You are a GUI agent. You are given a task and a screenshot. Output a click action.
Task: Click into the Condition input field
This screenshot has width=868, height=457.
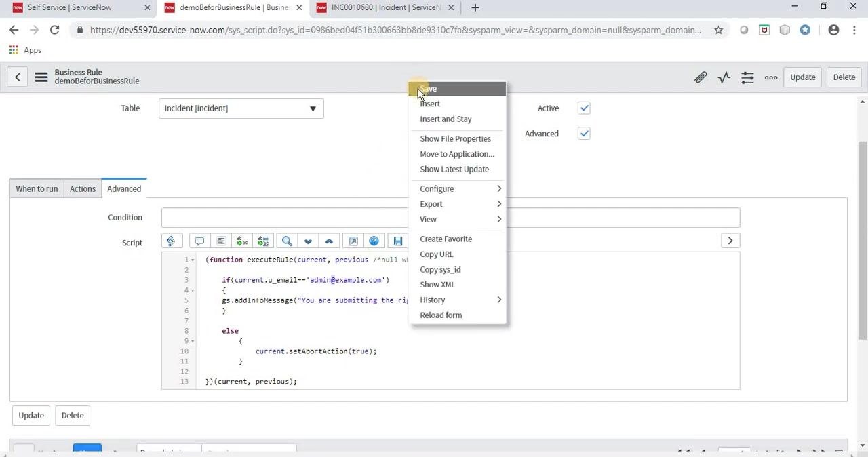point(450,218)
